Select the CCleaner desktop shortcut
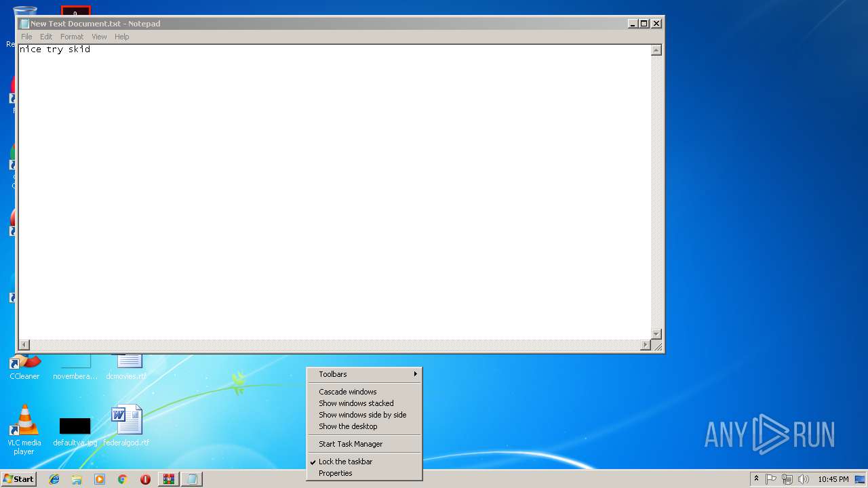 pyautogui.click(x=24, y=367)
